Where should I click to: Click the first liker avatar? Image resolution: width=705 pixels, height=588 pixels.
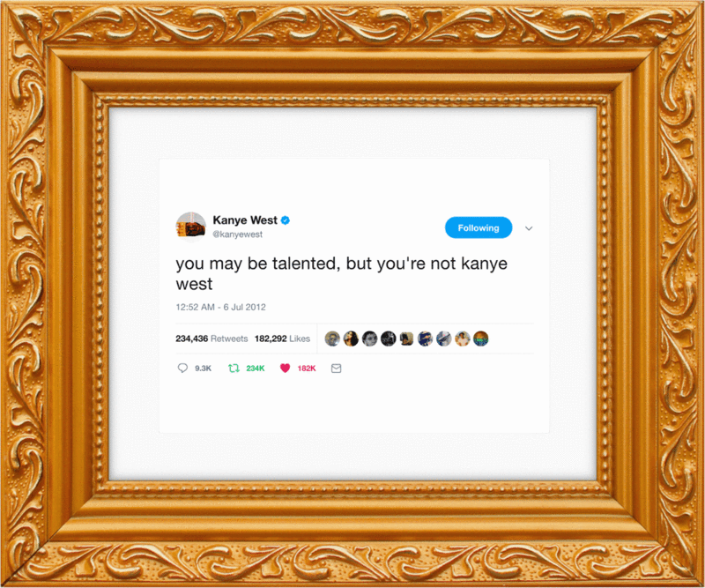pos(332,339)
